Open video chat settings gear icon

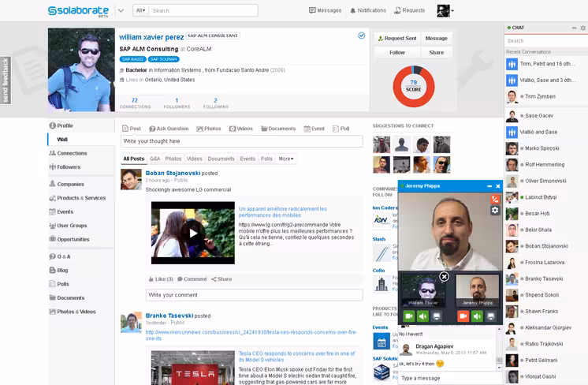[x=495, y=210]
